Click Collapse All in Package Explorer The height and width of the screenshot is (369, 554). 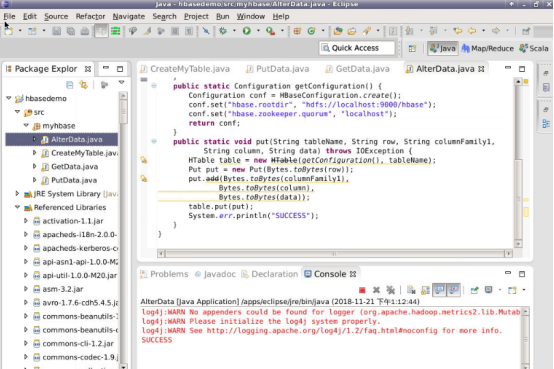[x=70, y=85]
